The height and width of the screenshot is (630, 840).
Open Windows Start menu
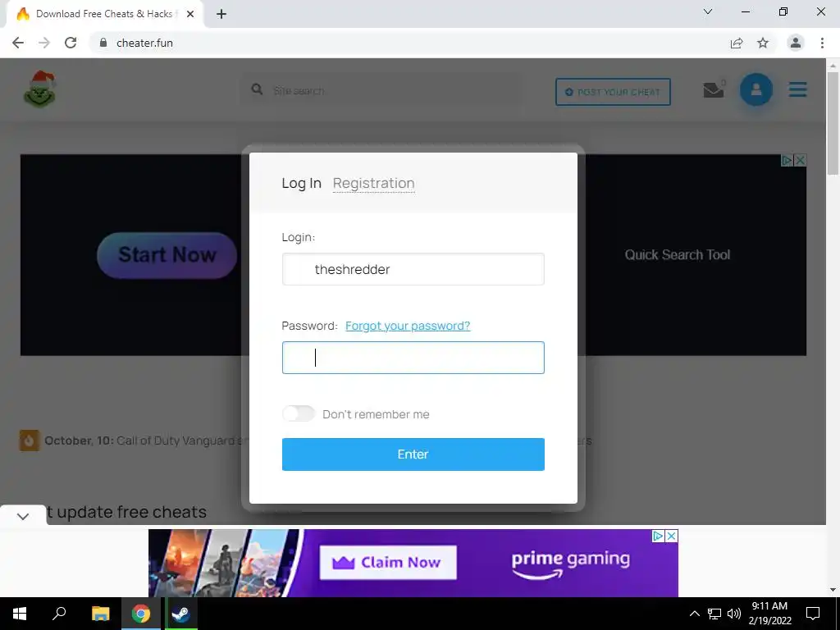[x=20, y=614]
